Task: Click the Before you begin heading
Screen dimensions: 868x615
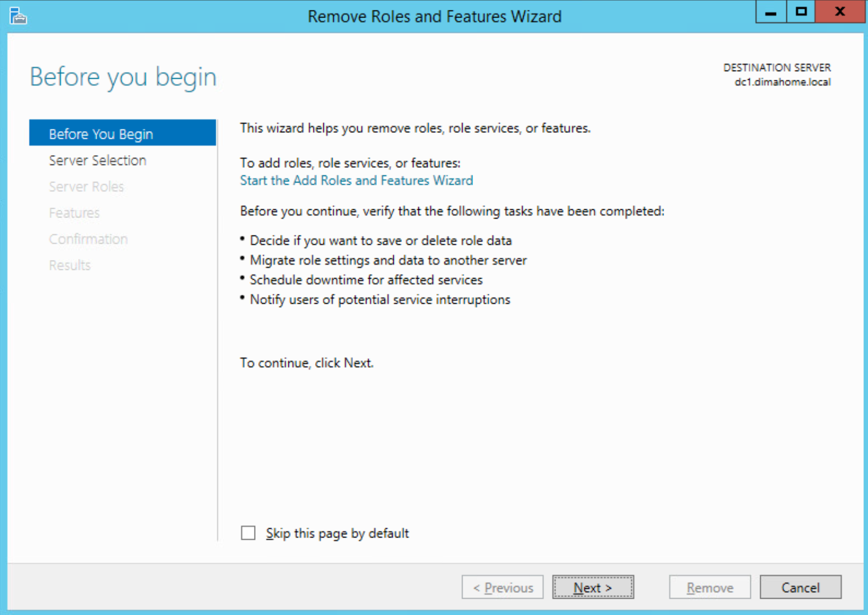Action: click(123, 76)
